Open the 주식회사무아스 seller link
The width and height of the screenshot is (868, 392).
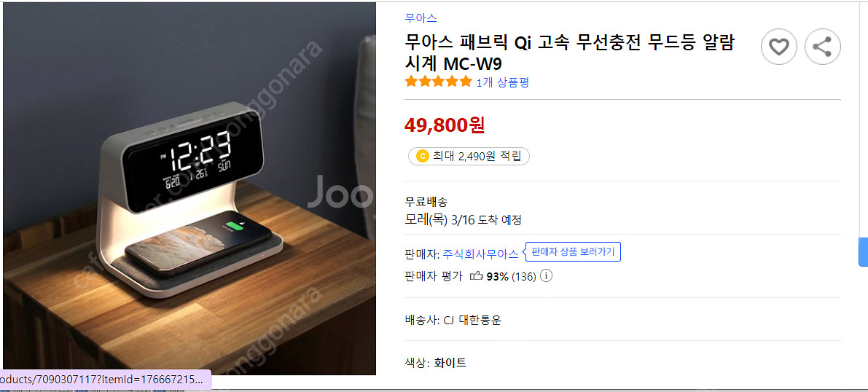[480, 254]
